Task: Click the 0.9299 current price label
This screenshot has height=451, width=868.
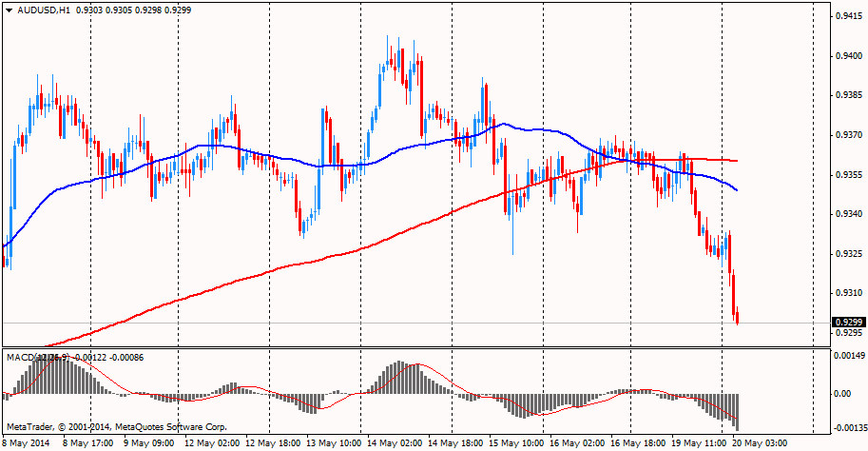Action: click(x=849, y=323)
